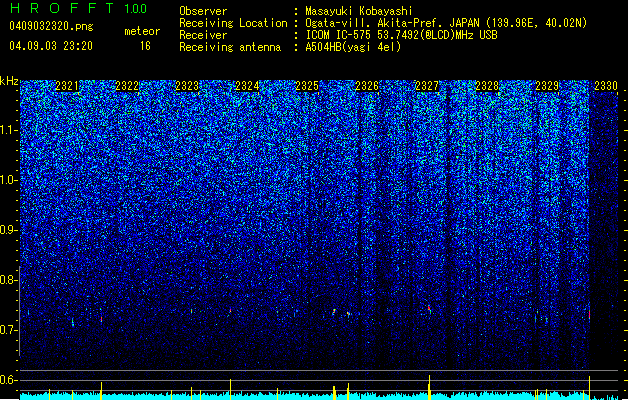Click the 2322 time marker

(127, 86)
